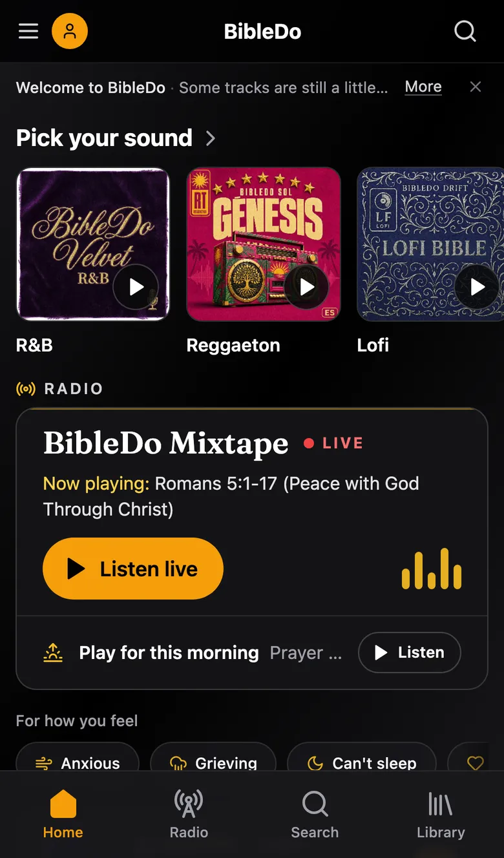Play the Lofi Bible album

(x=477, y=287)
